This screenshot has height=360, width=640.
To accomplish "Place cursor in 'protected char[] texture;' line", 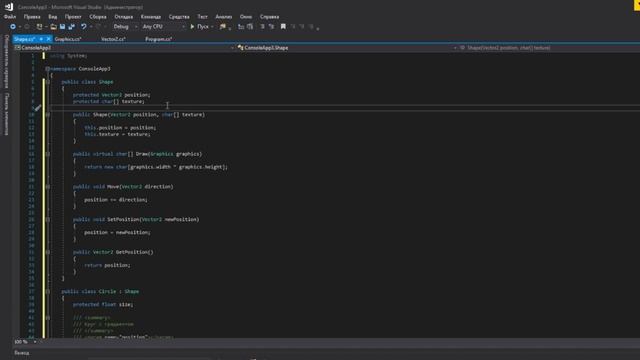I will (109, 102).
